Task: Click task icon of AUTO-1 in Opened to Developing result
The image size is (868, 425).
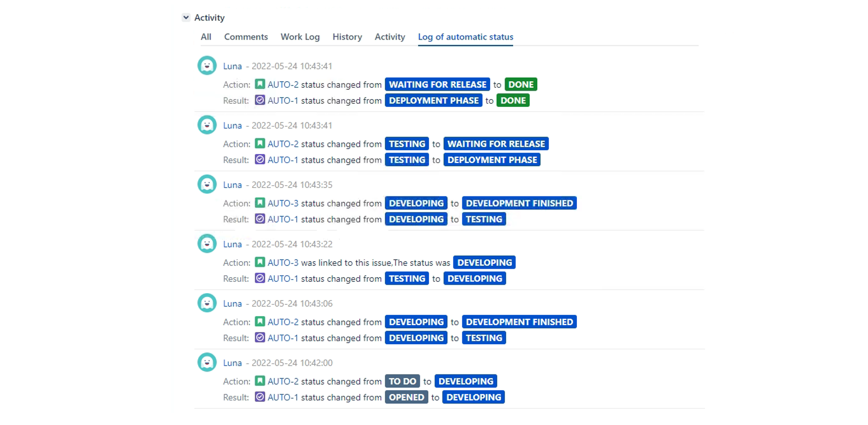Action: 260,397
